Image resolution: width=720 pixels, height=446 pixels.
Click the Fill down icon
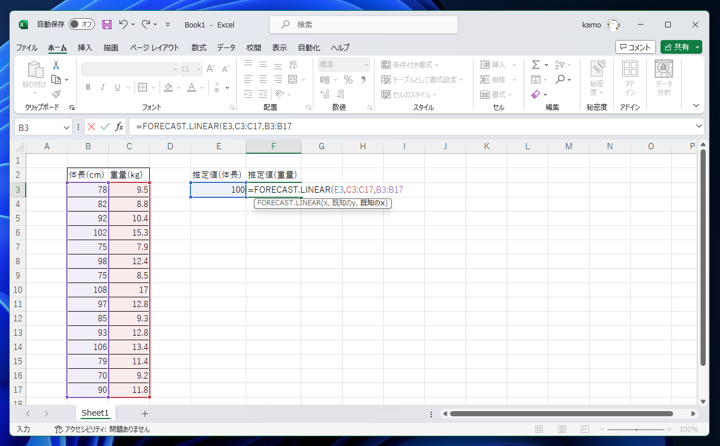536,79
